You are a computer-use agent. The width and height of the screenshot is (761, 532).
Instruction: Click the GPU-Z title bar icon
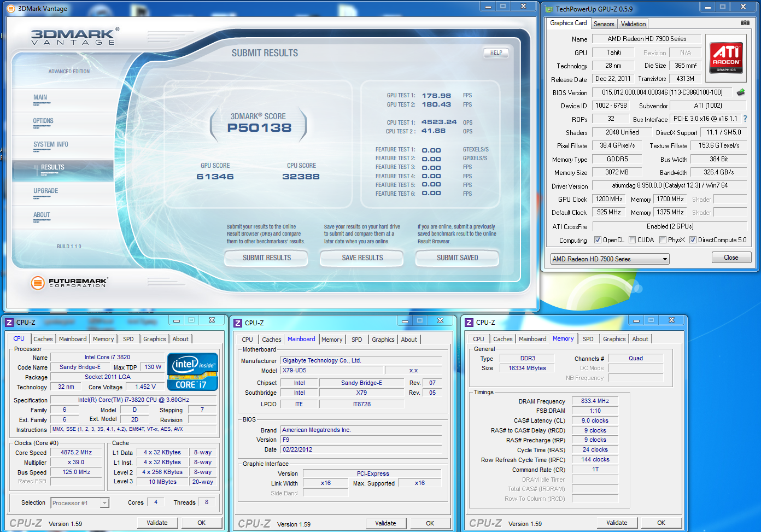pos(549,9)
